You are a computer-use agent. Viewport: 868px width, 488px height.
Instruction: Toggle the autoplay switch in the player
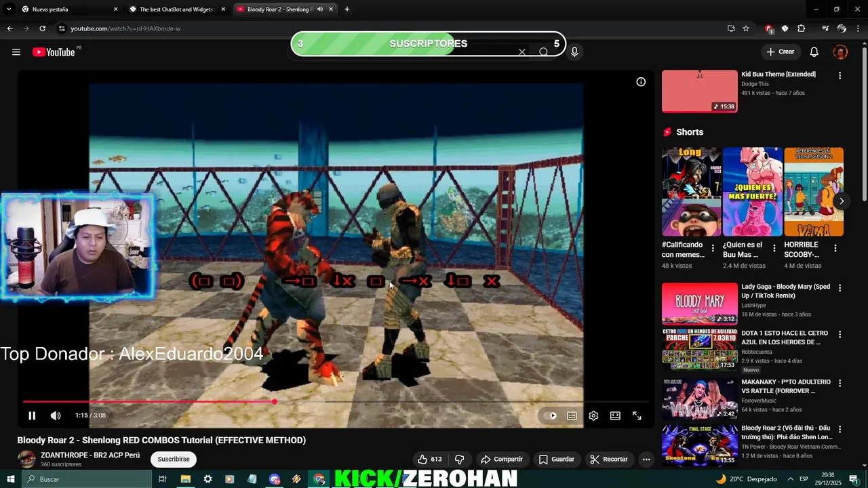click(550, 415)
